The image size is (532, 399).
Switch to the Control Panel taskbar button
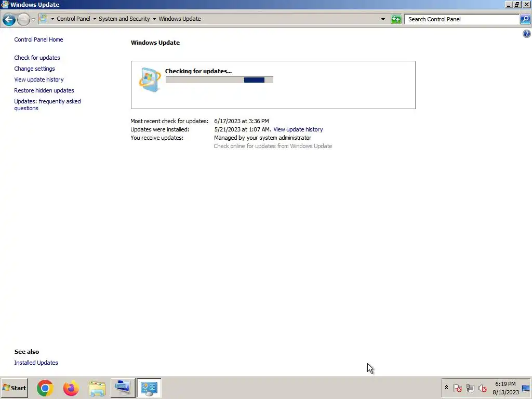[x=149, y=388]
